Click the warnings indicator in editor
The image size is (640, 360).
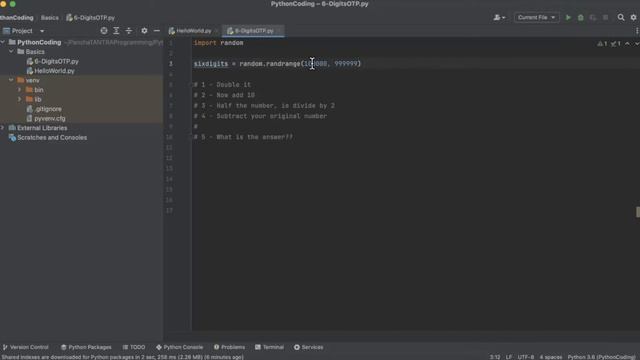tap(602, 43)
